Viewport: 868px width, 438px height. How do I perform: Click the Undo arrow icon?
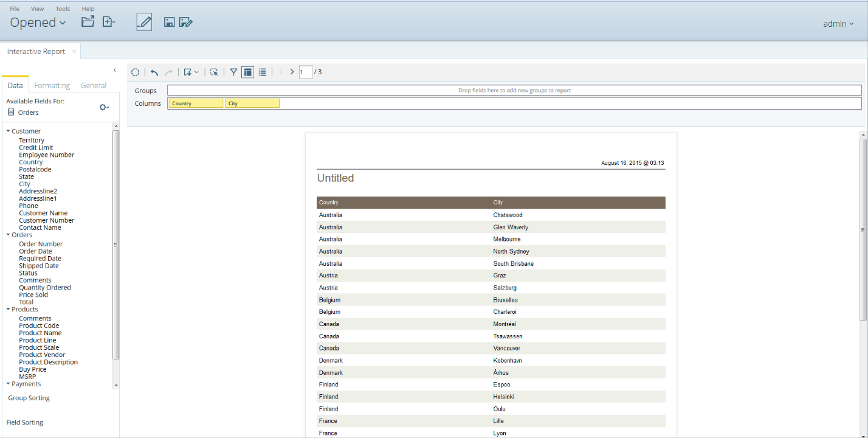[x=154, y=72]
